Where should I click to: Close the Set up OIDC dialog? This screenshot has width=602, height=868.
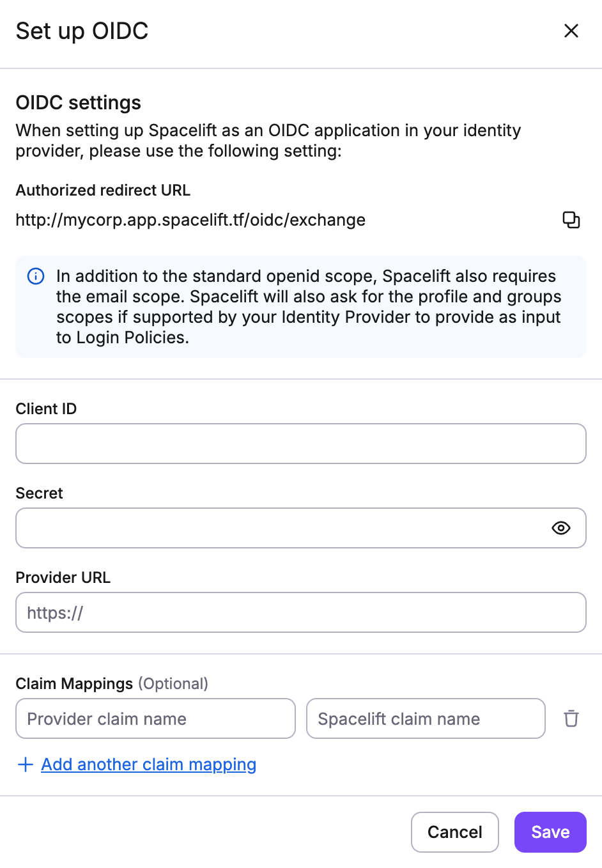[571, 31]
